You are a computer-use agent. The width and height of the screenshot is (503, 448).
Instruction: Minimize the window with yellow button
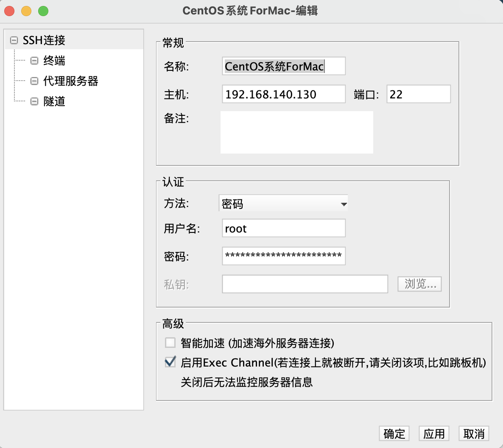coord(26,11)
